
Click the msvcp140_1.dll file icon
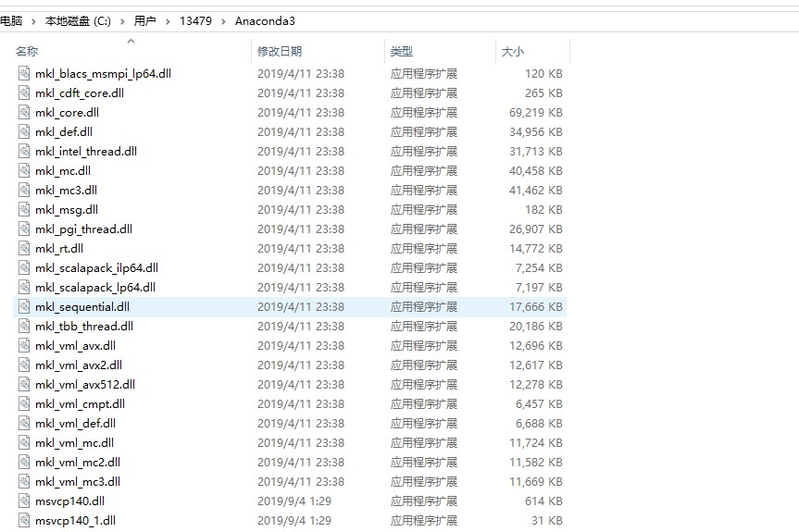(24, 520)
